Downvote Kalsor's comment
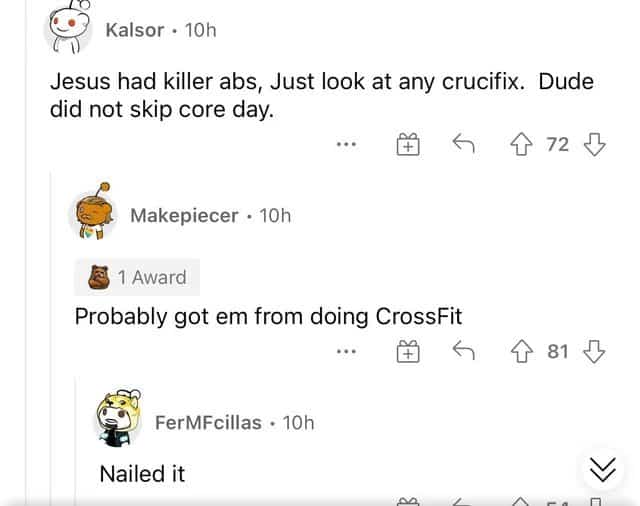 [594, 146]
